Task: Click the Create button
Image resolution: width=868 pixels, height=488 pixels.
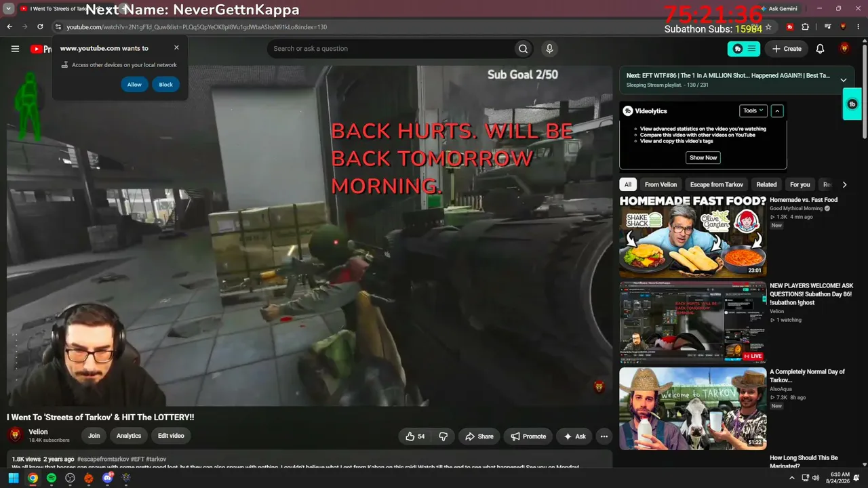Action: point(787,49)
